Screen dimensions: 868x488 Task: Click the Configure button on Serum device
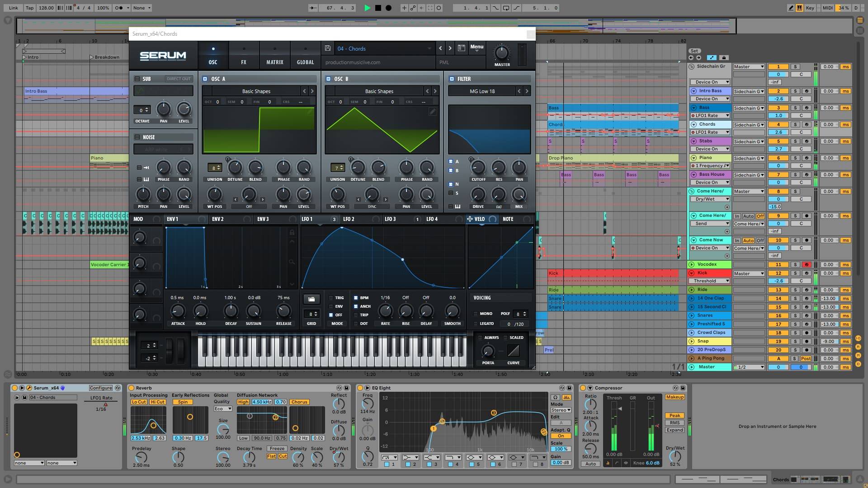(100, 388)
